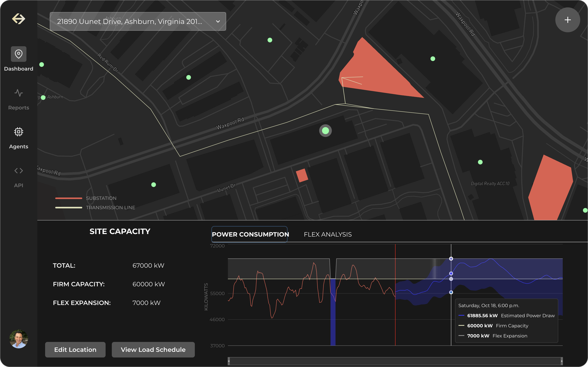Switch to the Flex Analysis tab

(x=327, y=234)
